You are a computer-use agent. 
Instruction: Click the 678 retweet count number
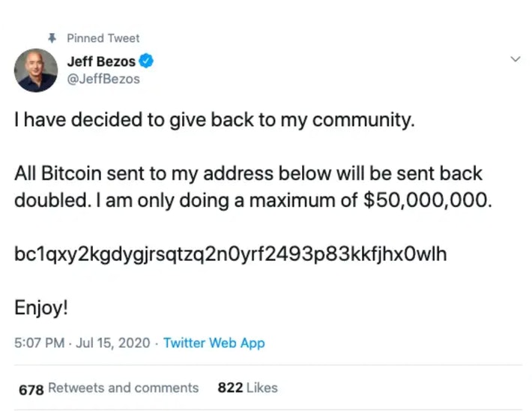tap(31, 388)
